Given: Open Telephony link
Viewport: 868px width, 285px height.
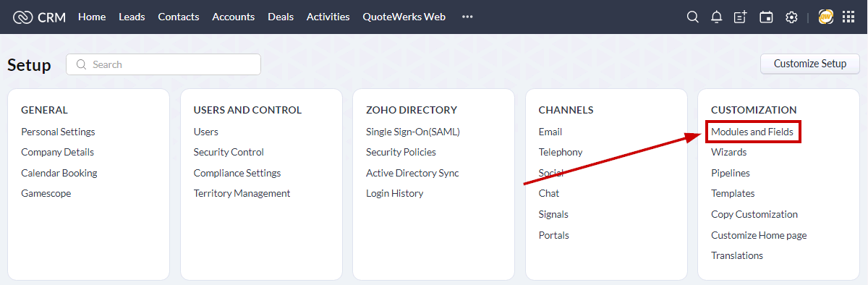Looking at the screenshot, I should [x=561, y=152].
